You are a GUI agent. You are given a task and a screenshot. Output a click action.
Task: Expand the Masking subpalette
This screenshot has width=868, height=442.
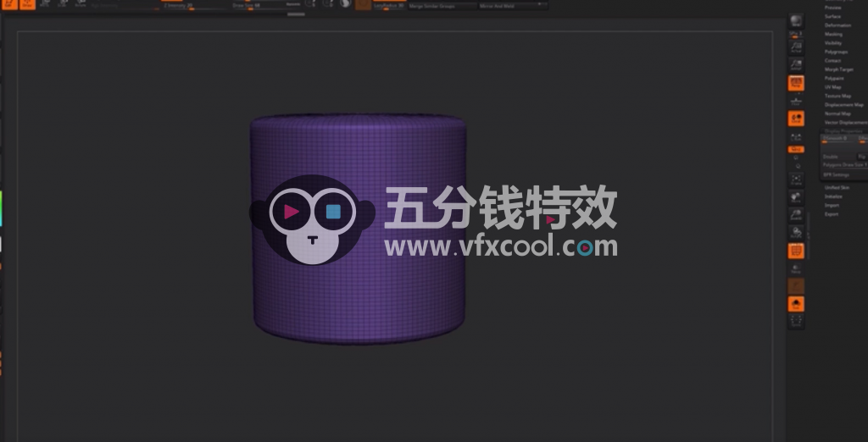(834, 35)
